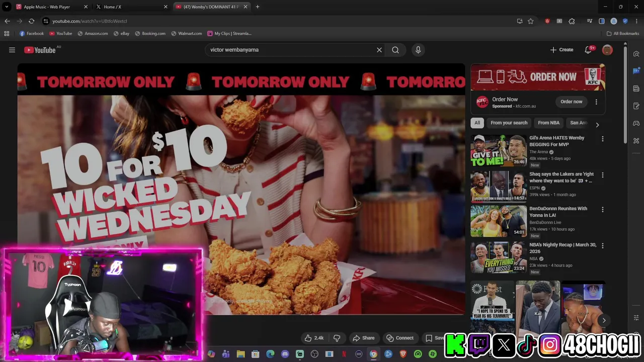Bookmark this page with the star
Image resolution: width=644 pixels, height=362 pixels.
531,21
